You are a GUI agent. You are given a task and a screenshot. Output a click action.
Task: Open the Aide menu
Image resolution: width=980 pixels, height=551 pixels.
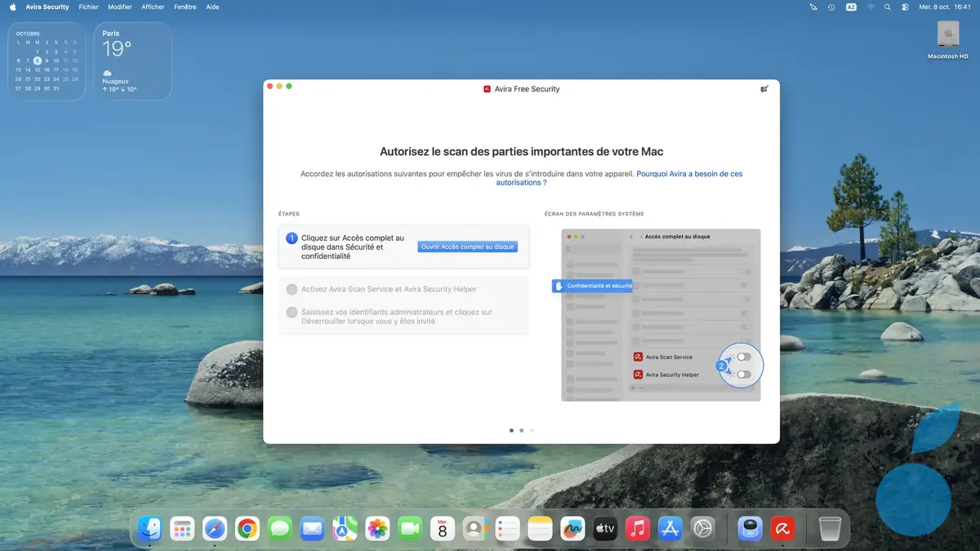[x=212, y=7]
